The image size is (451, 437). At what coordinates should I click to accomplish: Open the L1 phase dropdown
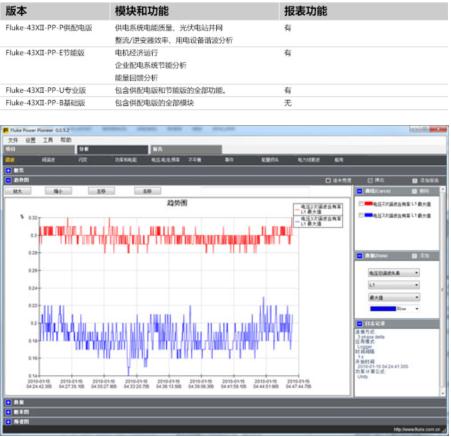click(x=394, y=285)
